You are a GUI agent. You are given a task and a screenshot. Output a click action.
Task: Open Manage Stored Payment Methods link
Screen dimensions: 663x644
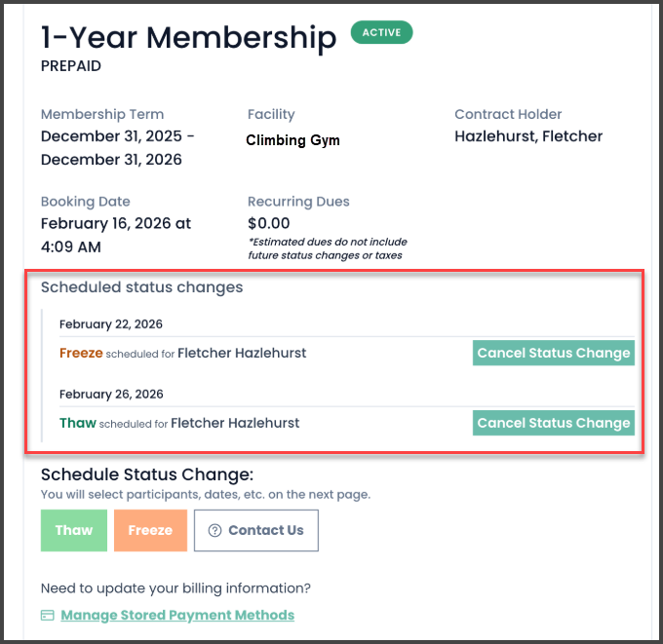click(x=177, y=616)
